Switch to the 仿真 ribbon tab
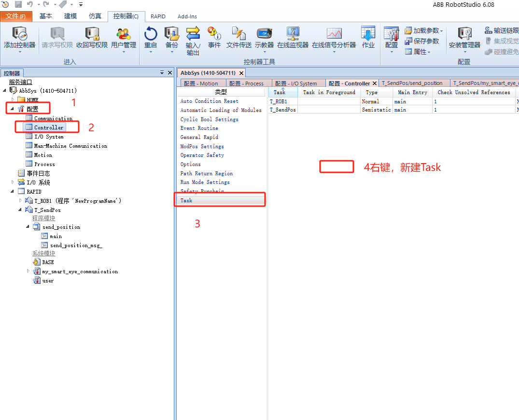Screen dimensions: 519x420 (95, 16)
